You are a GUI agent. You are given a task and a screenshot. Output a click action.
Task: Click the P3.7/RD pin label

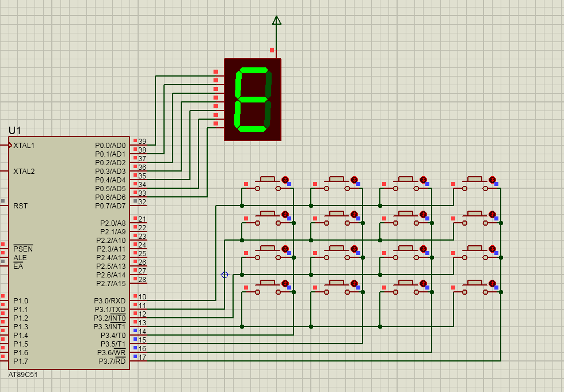[112, 361]
